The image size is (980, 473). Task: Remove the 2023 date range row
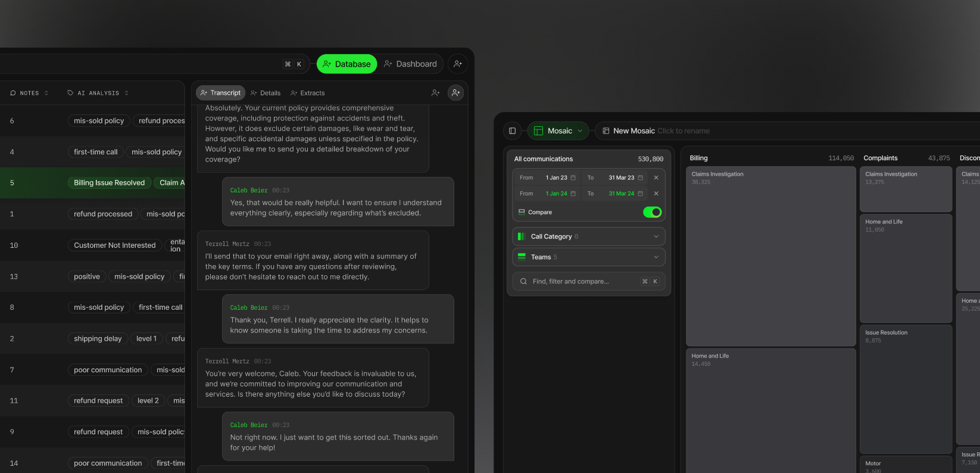(656, 178)
